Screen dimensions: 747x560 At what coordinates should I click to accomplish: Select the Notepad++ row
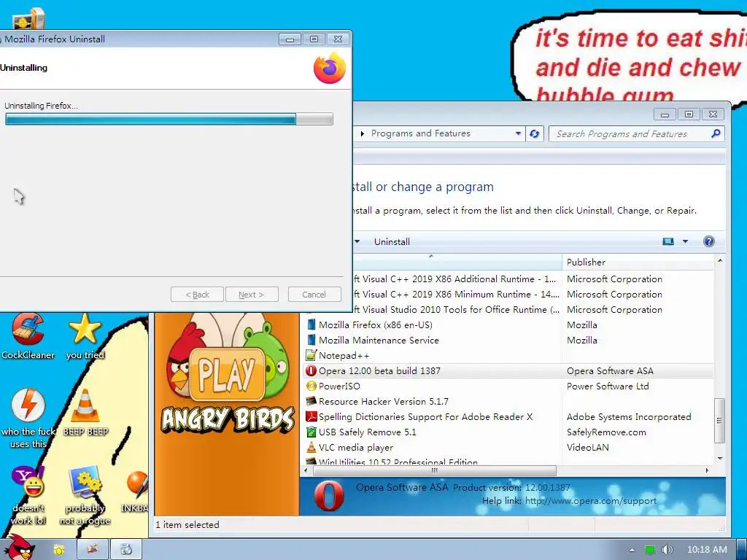click(508, 355)
